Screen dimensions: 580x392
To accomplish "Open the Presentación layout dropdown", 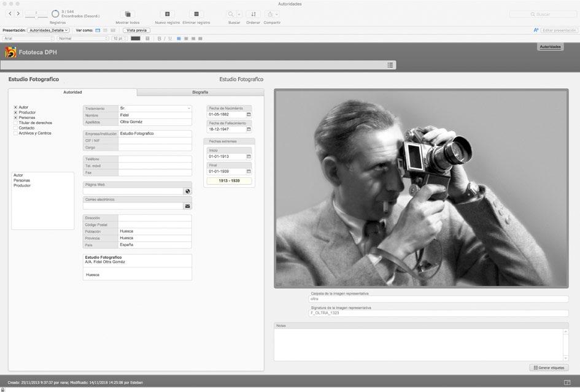I will click(48, 30).
